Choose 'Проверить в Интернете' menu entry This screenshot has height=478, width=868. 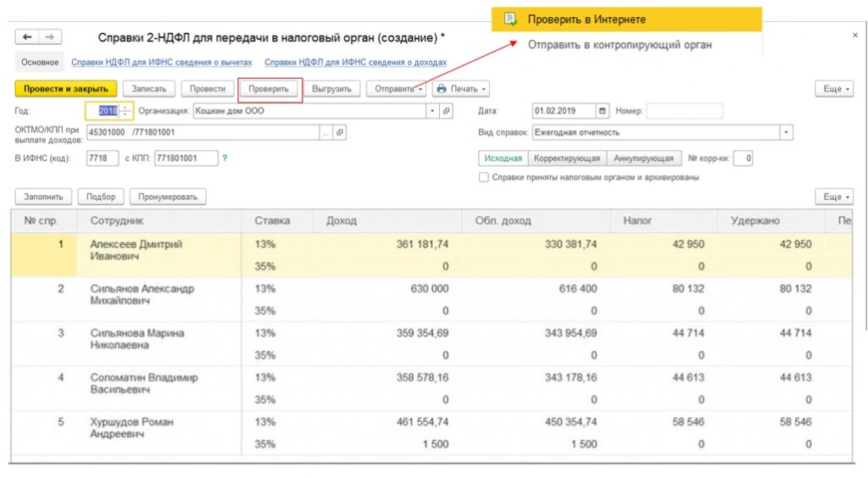point(586,19)
